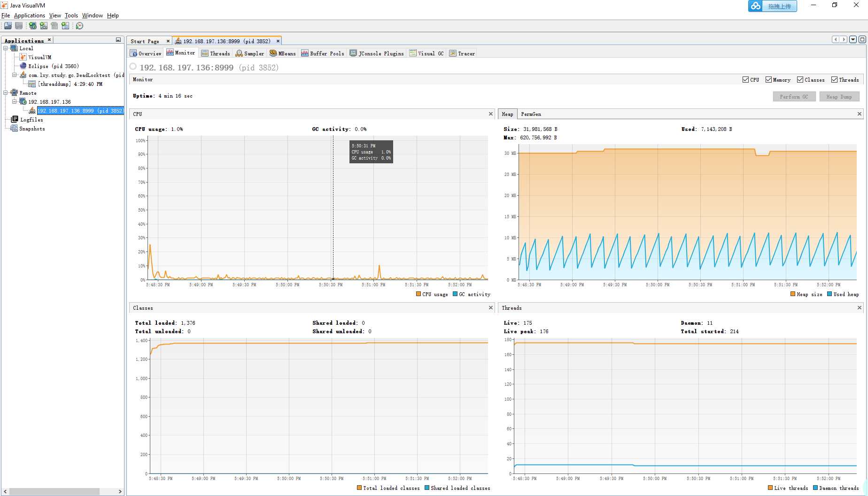Collapse the Local tree node

click(6, 48)
